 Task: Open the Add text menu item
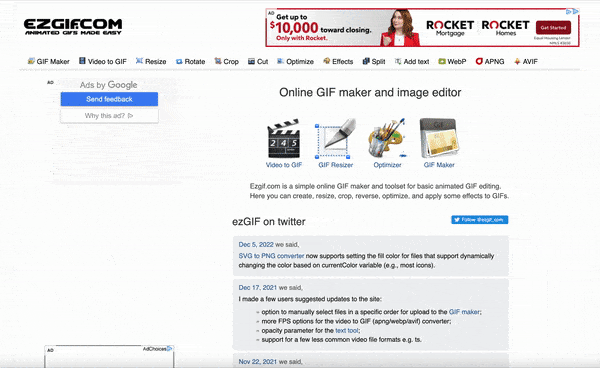[x=412, y=61]
